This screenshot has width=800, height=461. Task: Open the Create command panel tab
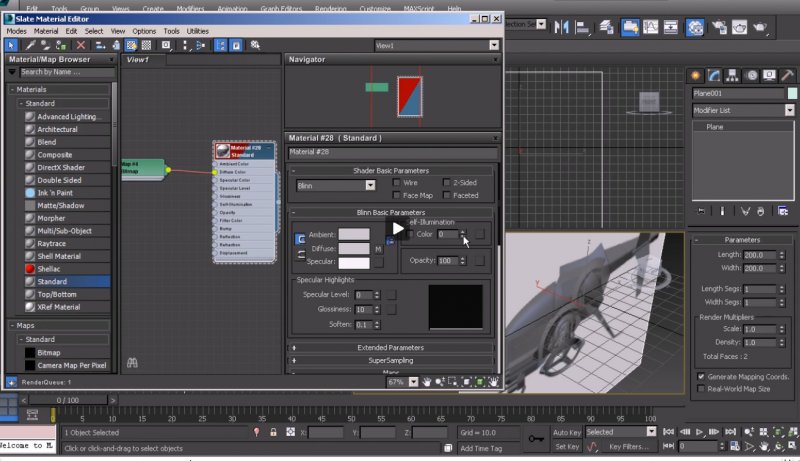click(695, 76)
